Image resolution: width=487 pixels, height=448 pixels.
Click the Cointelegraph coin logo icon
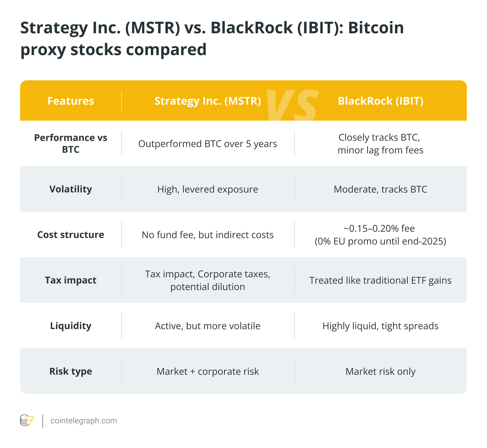pos(27,421)
